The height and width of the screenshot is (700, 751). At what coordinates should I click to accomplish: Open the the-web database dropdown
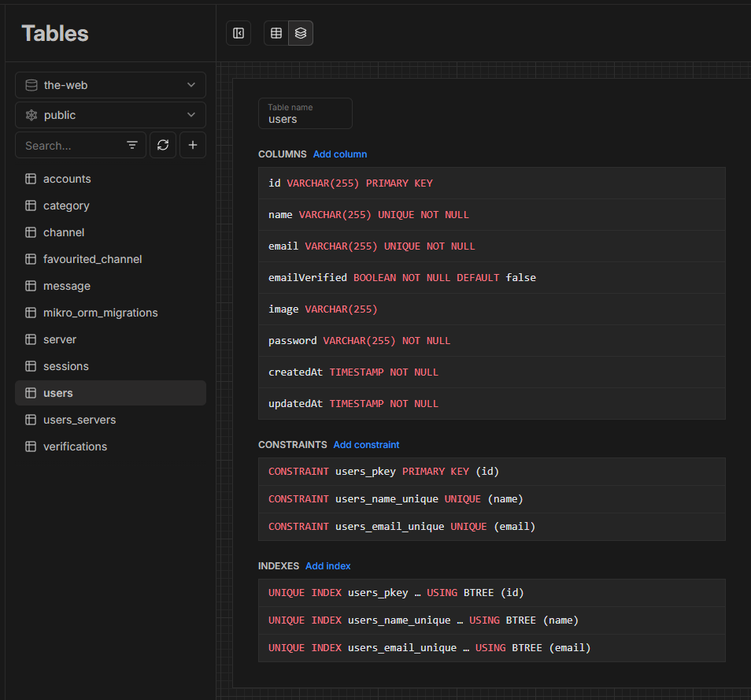(x=110, y=85)
